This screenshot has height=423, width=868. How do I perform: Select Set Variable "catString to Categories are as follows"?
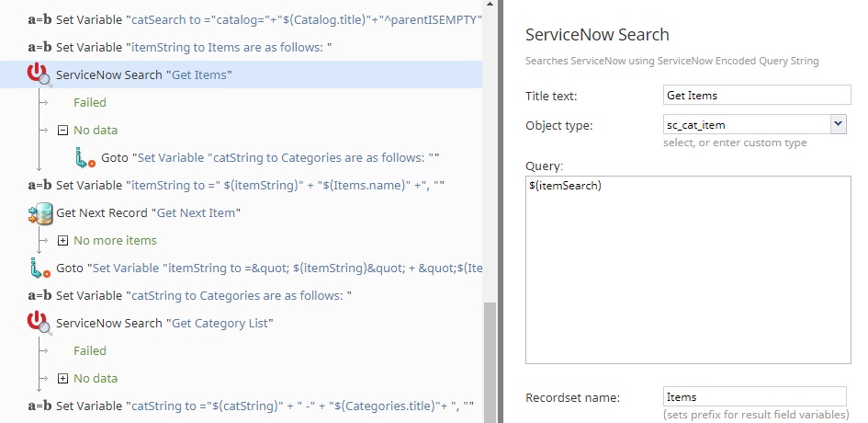[204, 295]
